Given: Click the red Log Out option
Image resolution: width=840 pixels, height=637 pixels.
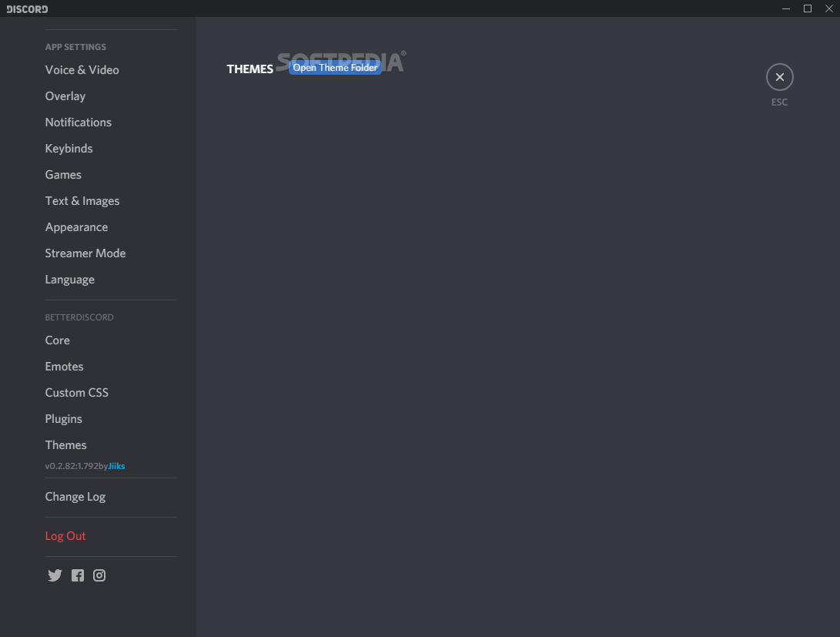Looking at the screenshot, I should [65, 536].
